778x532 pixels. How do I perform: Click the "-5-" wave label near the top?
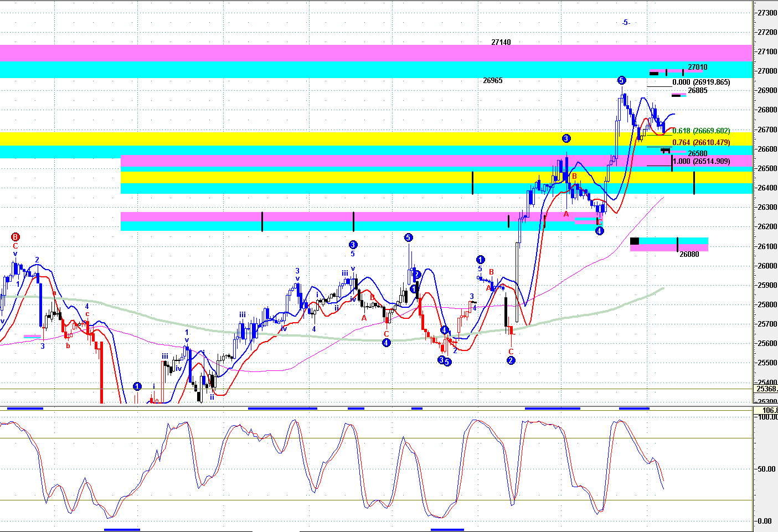click(x=625, y=23)
